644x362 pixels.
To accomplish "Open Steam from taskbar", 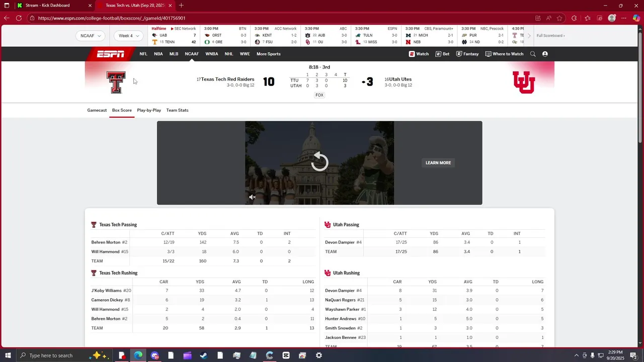I will [204, 355].
